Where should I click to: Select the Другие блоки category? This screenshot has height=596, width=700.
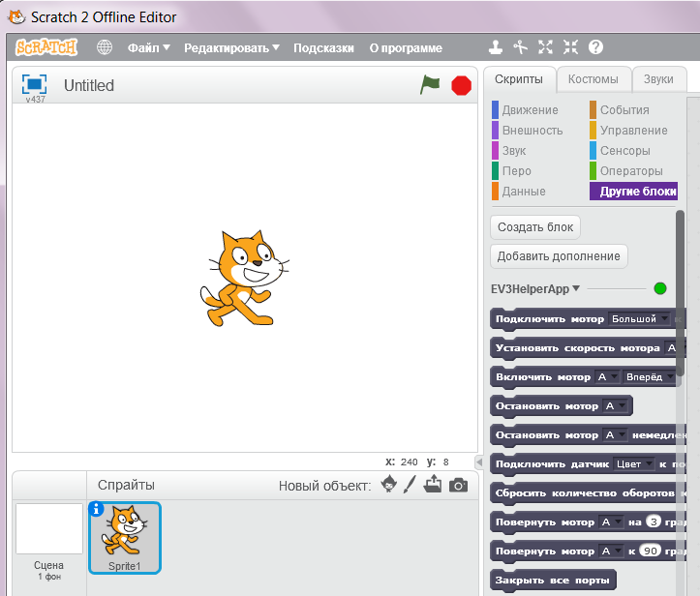pyautogui.click(x=633, y=191)
